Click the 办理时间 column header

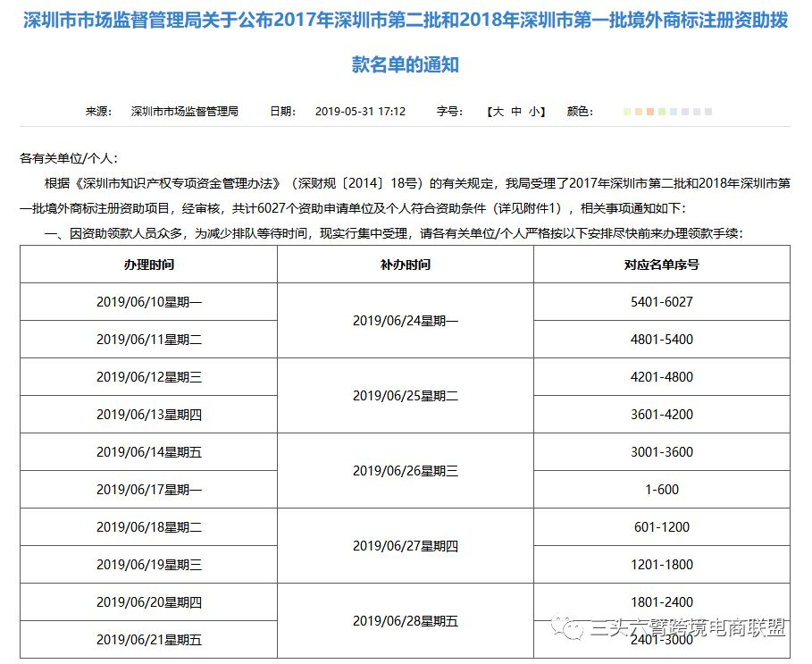pos(148,265)
